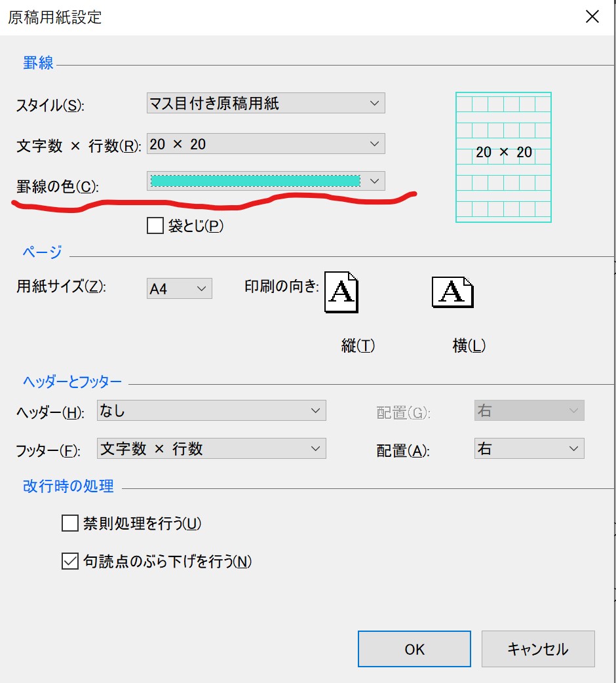This screenshot has width=616, height=683.
Task: Select the 縦 portrait orientation icon
Action: 341,292
